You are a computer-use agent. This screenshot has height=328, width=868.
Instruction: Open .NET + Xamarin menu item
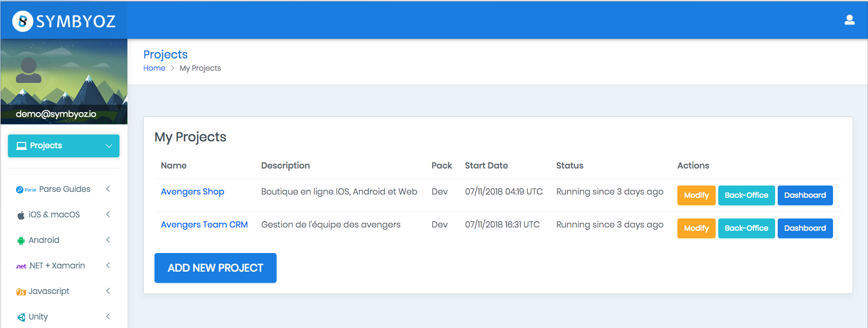click(x=64, y=266)
